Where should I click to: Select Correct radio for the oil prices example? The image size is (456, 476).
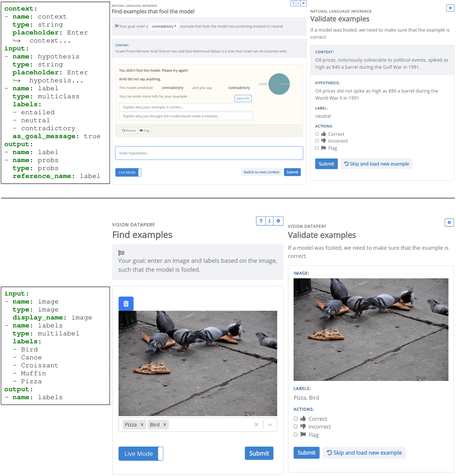tap(317, 134)
